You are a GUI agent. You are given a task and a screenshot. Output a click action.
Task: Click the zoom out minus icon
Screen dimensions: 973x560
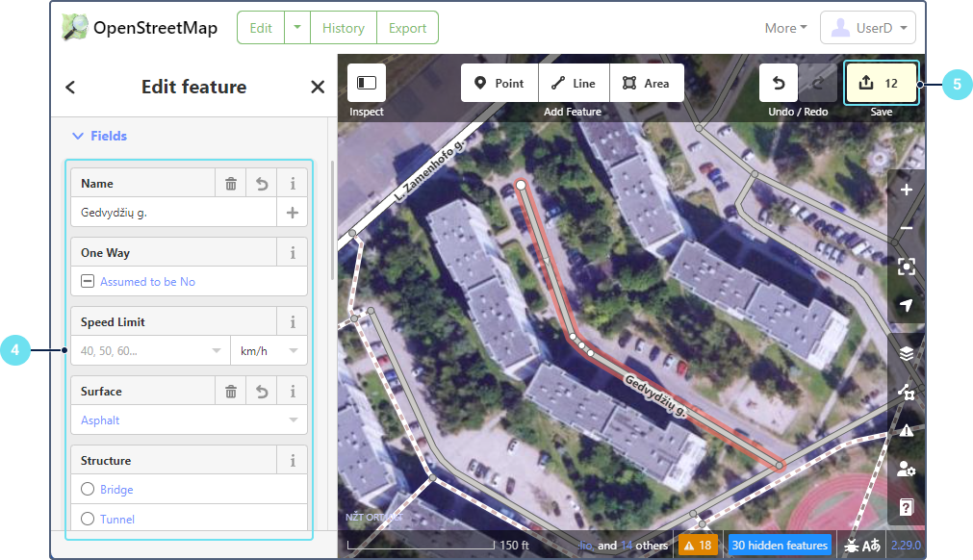pyautogui.click(x=906, y=228)
